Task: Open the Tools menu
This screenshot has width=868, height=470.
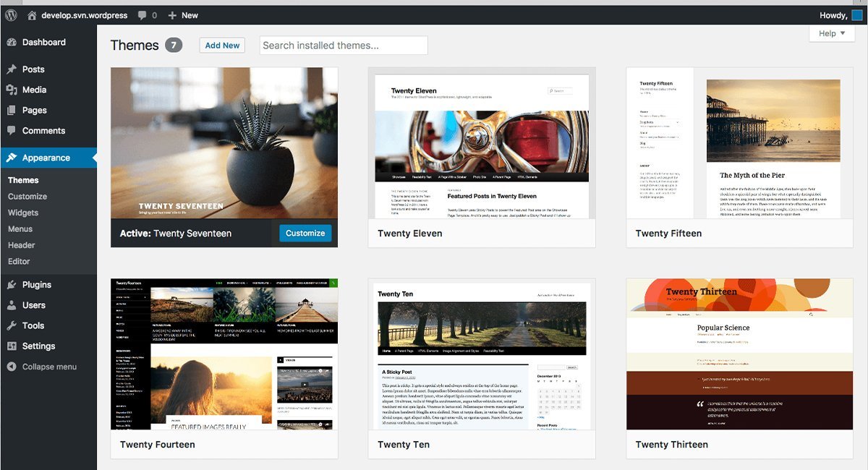Action: tap(33, 326)
